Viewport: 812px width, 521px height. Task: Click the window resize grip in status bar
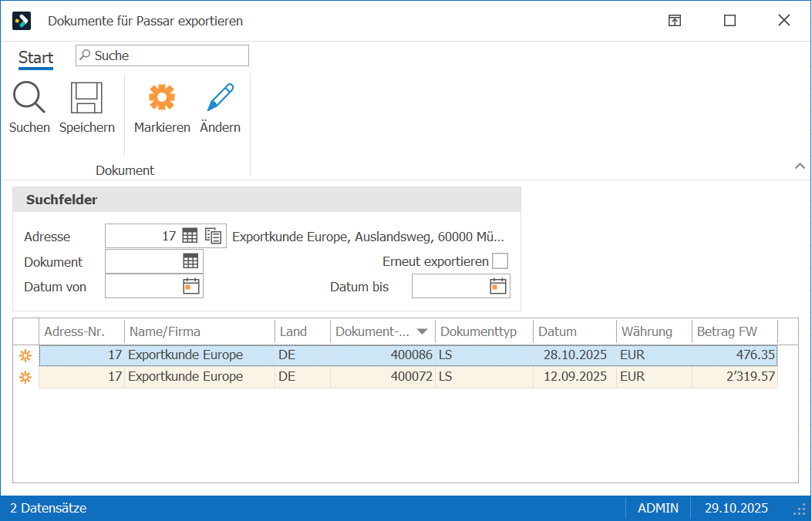click(800, 509)
